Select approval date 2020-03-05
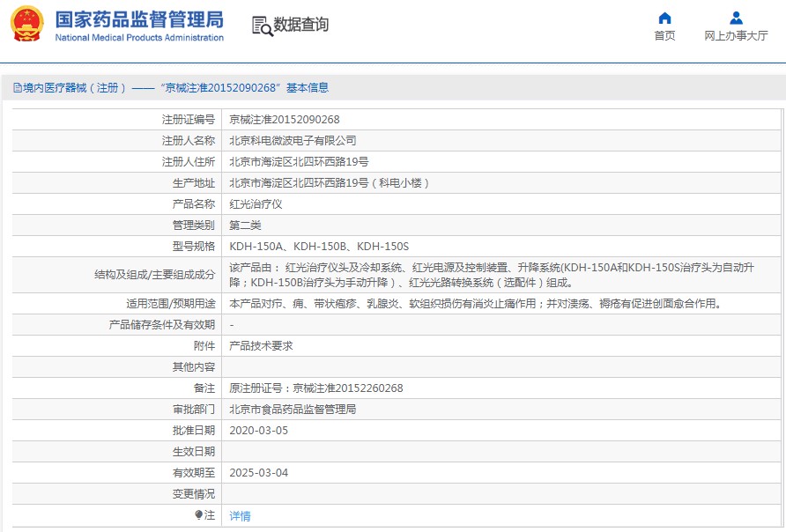Screen dimensions: 786x532 259,431
